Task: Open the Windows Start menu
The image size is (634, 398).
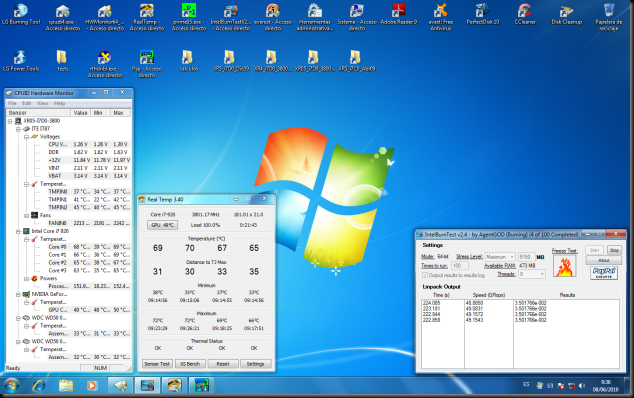Action: 11,385
